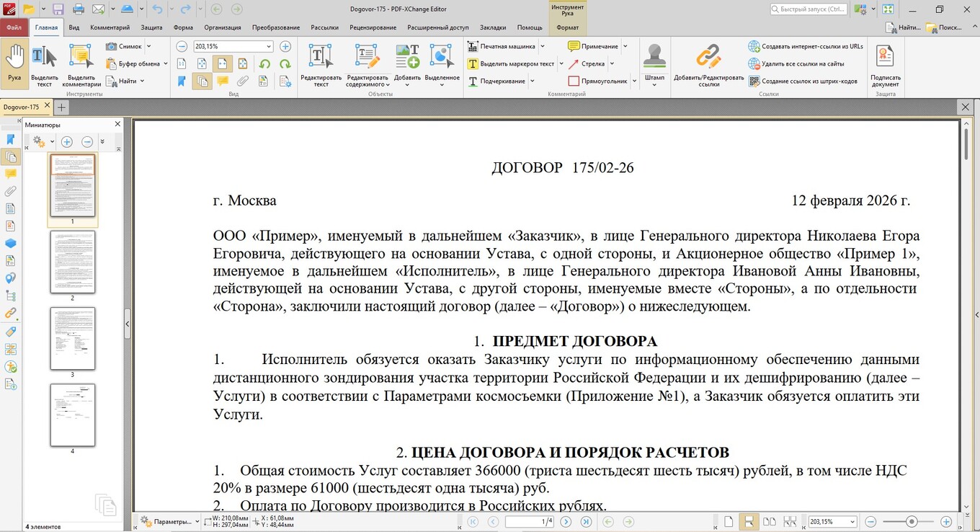This screenshot has height=532, width=980.
Task: Toggle attachments pane button in Вид group
Action: pos(244,81)
